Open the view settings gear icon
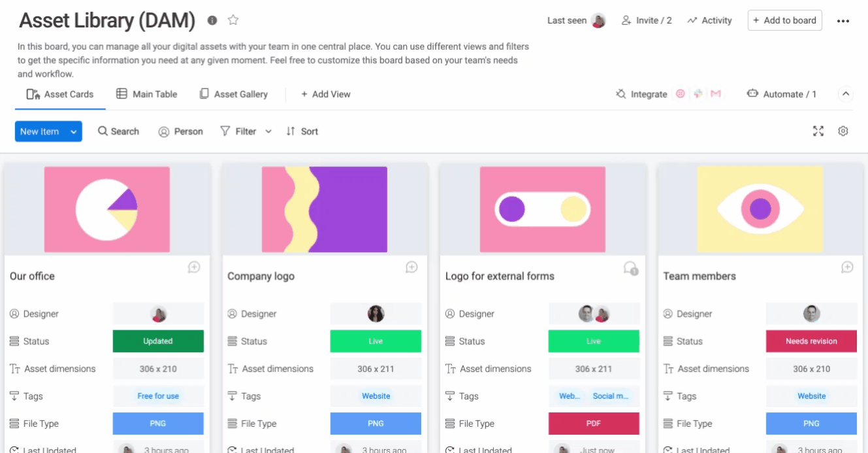868x453 pixels. pyautogui.click(x=843, y=131)
